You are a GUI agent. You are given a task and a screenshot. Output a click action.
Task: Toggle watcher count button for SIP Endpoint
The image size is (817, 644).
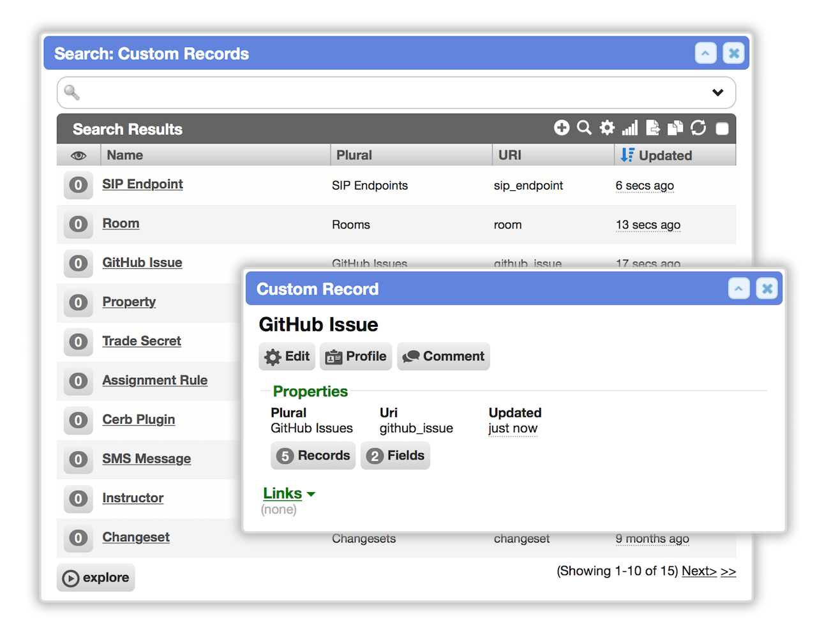(x=78, y=185)
